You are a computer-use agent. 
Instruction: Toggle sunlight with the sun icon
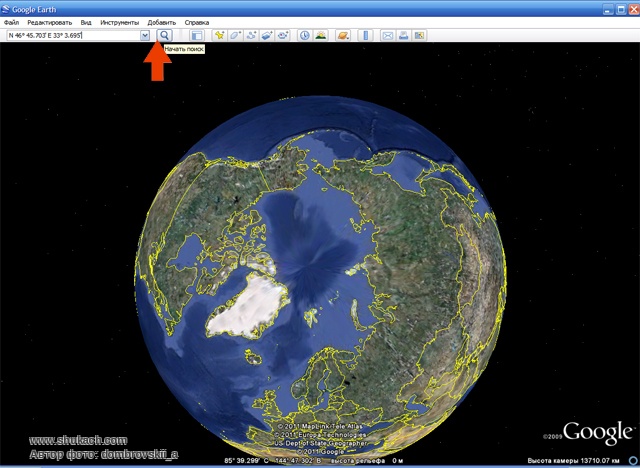click(321, 35)
